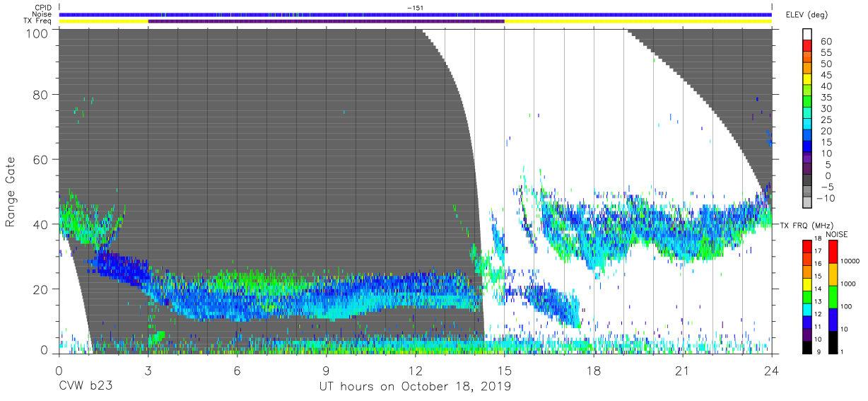Click the Noise row label
Viewport: 868px width, 401px height.
click(x=43, y=14)
